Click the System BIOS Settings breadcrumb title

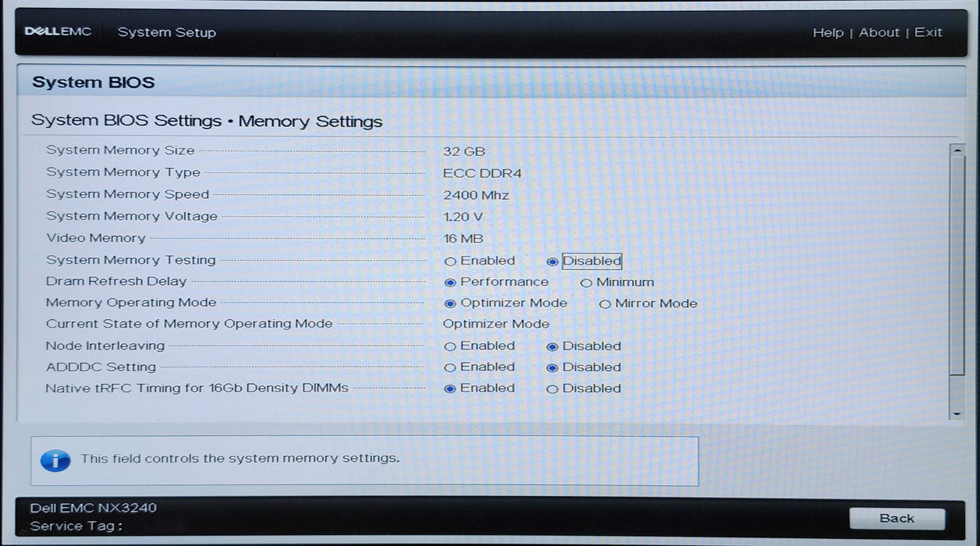tap(207, 121)
